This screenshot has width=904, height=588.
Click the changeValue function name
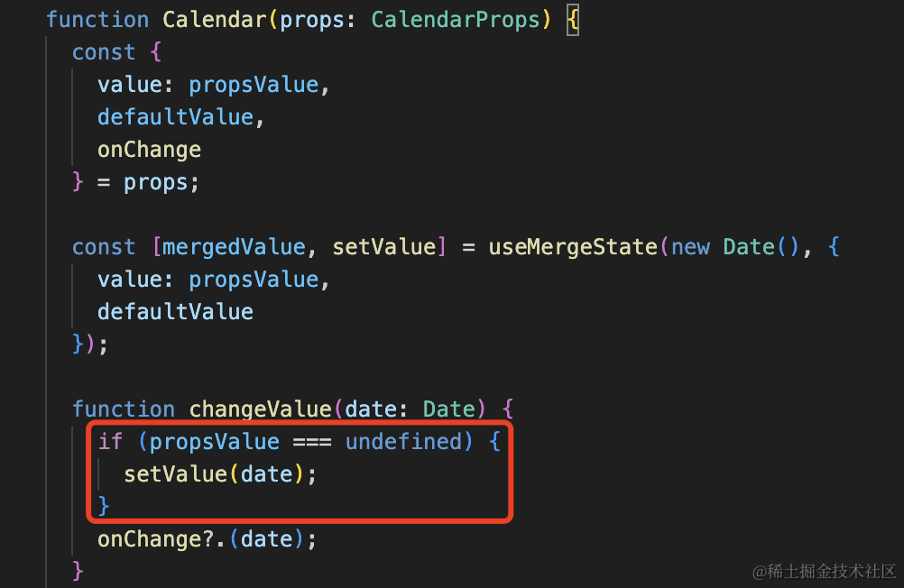[260, 409]
